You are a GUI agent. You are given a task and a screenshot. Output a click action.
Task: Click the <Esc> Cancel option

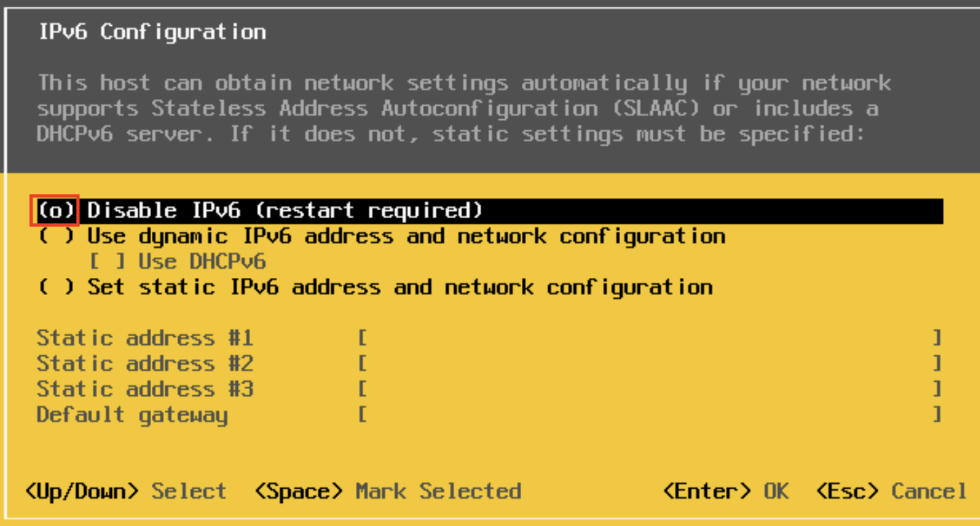891,491
